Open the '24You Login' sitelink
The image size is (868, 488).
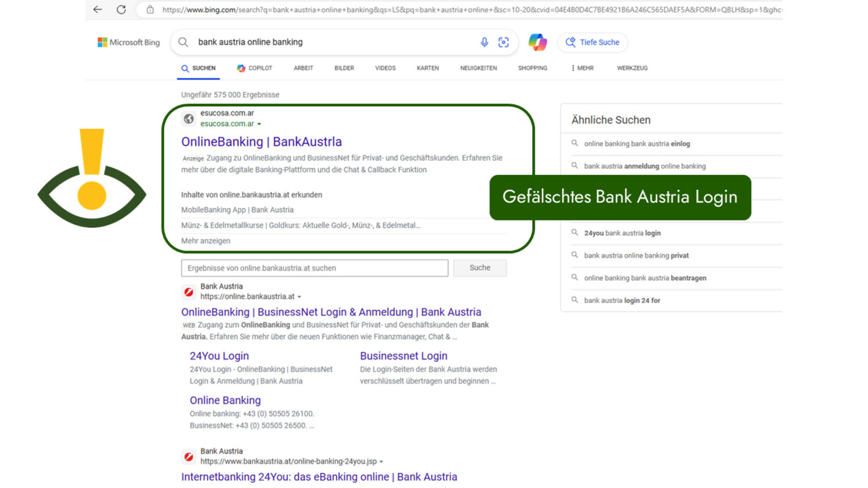tap(219, 356)
